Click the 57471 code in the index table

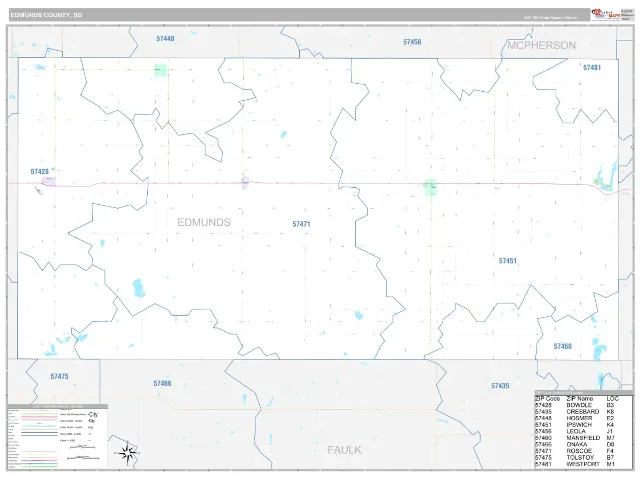click(x=543, y=451)
